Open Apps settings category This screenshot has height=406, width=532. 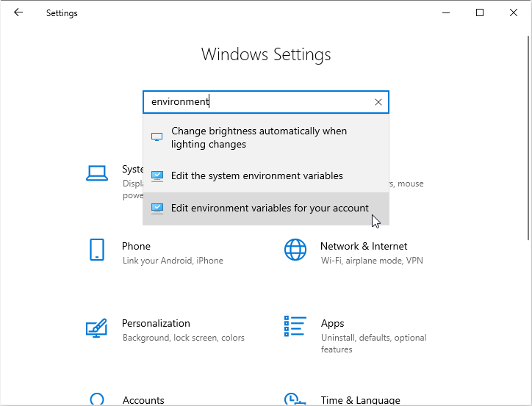pos(332,323)
